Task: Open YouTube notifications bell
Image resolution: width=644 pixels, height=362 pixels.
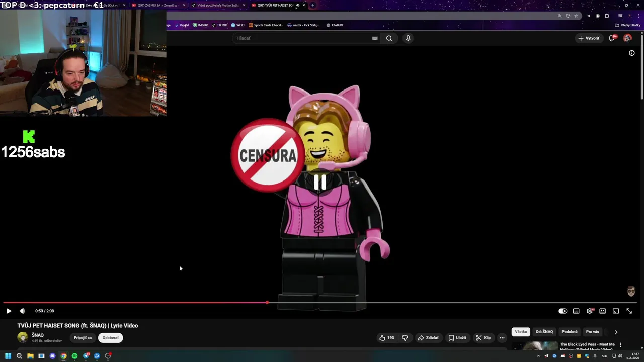Action: tap(612, 38)
